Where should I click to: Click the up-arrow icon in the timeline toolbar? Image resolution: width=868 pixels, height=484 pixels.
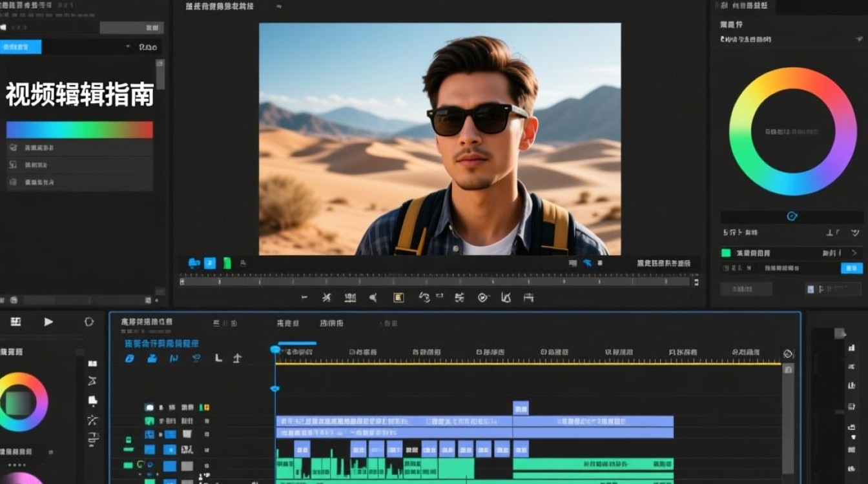coord(237,358)
